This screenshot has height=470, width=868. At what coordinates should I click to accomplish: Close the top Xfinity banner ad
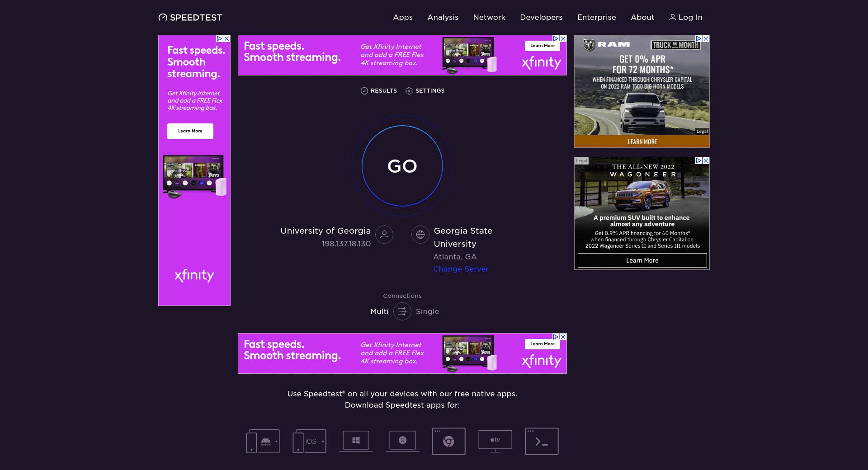(563, 38)
